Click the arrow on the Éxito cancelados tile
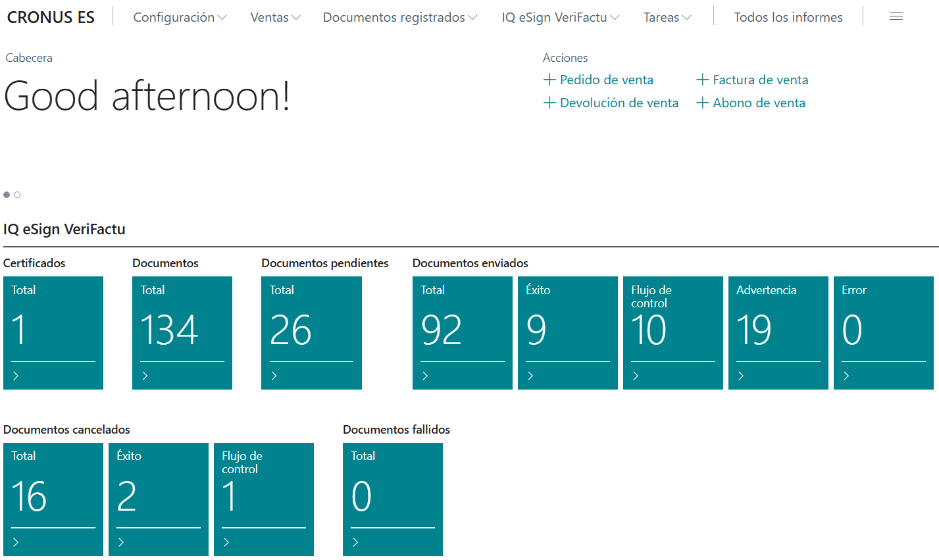939x560 pixels. click(121, 542)
